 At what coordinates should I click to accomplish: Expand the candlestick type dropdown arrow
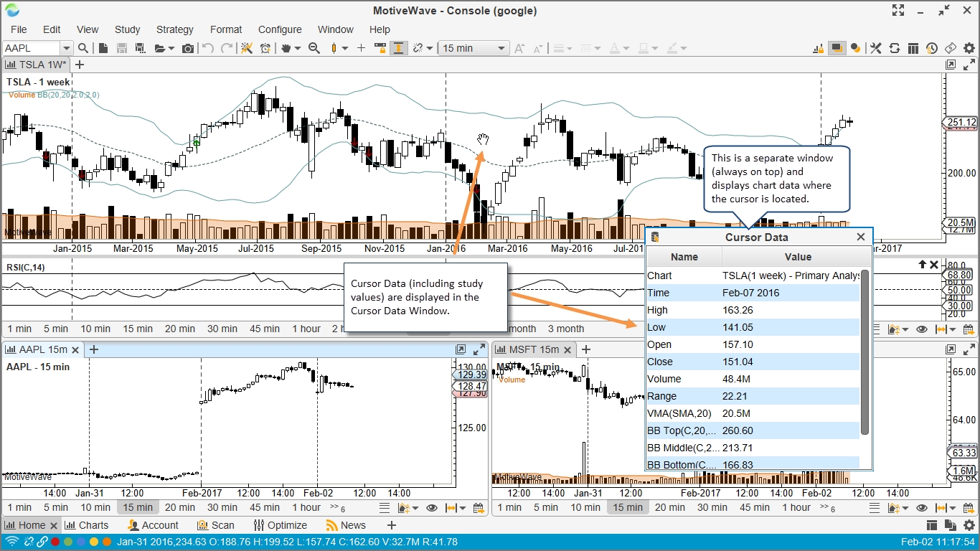click(345, 48)
